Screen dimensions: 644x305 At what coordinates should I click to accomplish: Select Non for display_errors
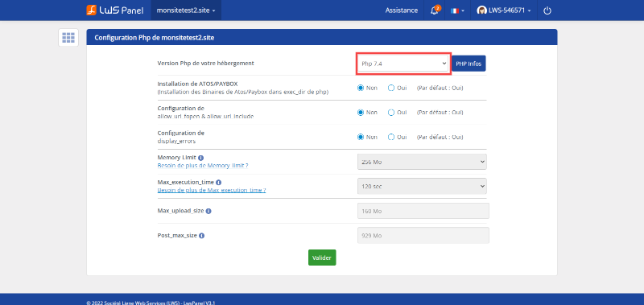pyautogui.click(x=361, y=137)
